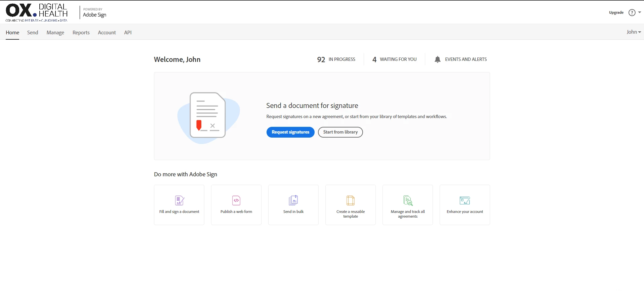644x291 pixels.
Task: Open the Enhance your account label
Action: 465,212
